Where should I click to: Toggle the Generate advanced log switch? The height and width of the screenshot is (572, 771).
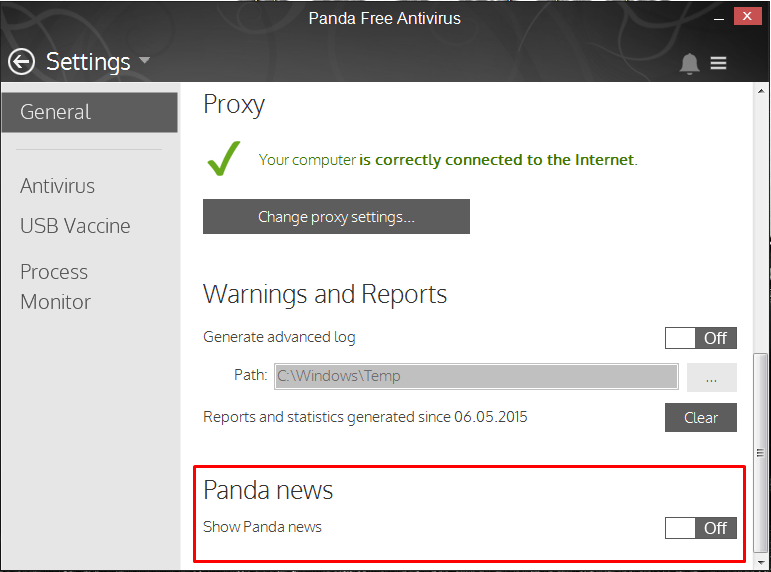701,338
